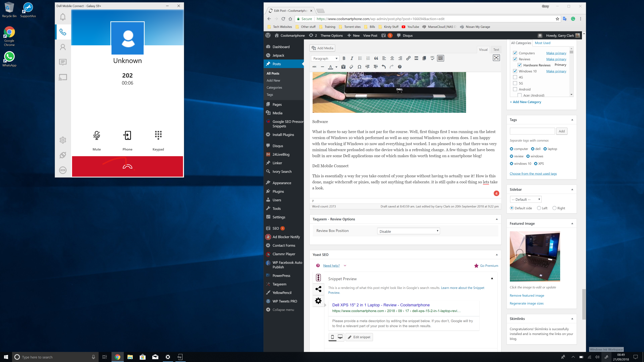644x362 pixels.
Task: Apply Italic formatting in the editor
Action: [352, 58]
